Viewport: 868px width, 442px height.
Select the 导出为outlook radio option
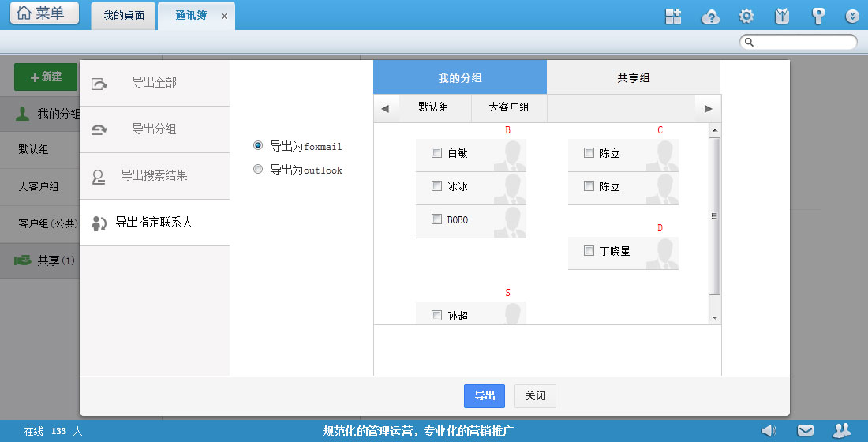click(258, 169)
